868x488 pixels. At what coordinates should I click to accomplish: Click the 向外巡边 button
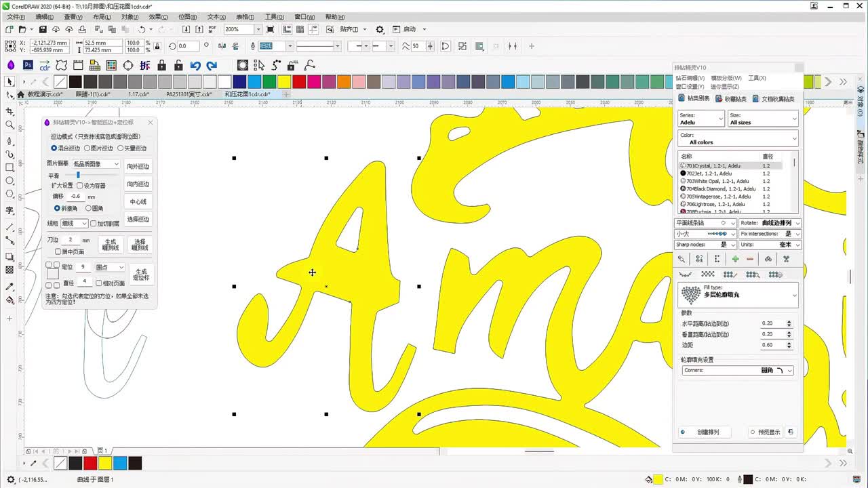tap(138, 167)
